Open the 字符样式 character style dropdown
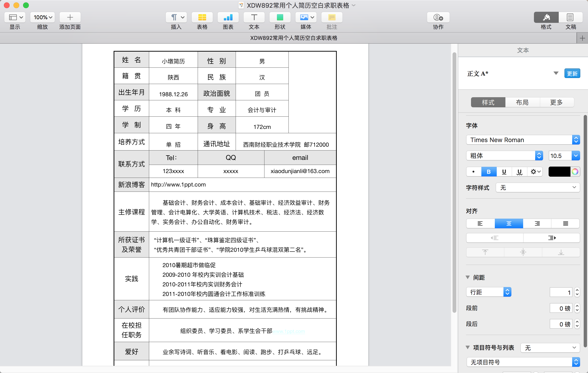The width and height of the screenshot is (588, 373). pos(538,188)
